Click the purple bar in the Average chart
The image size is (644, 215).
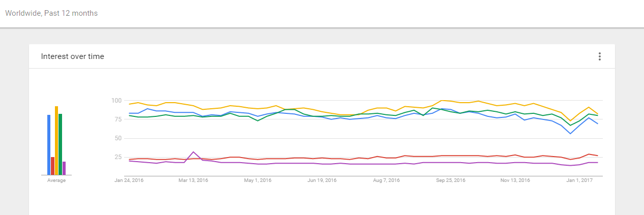coord(64,168)
